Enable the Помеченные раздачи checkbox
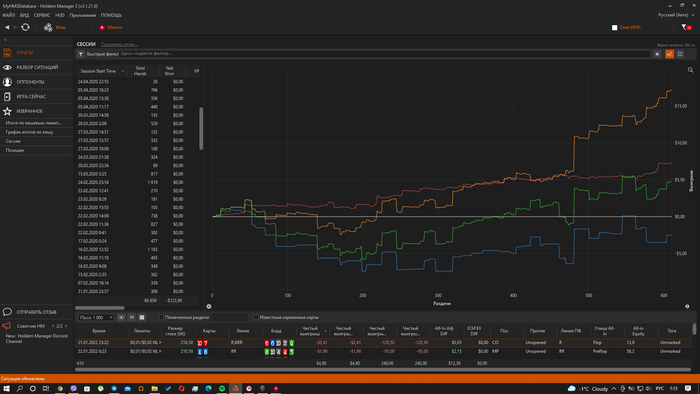Viewport: 700px width, 394px height. tap(161, 317)
